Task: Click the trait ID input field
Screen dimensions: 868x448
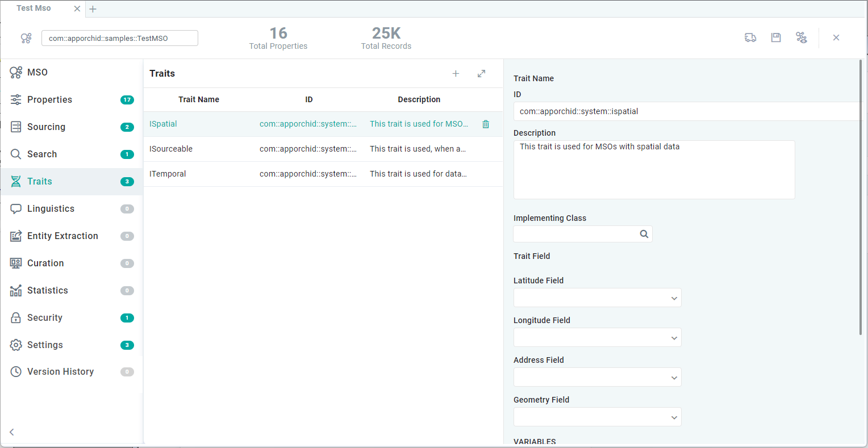Action: [682, 111]
